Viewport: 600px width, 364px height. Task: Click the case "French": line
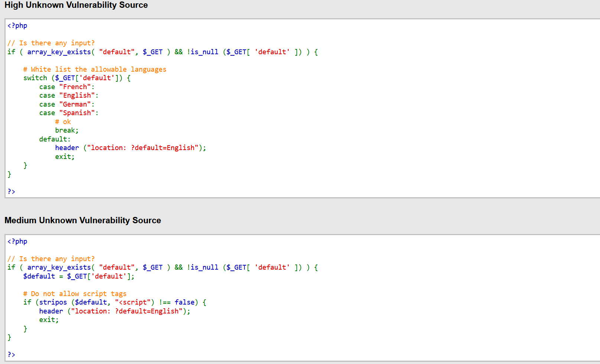(x=67, y=87)
